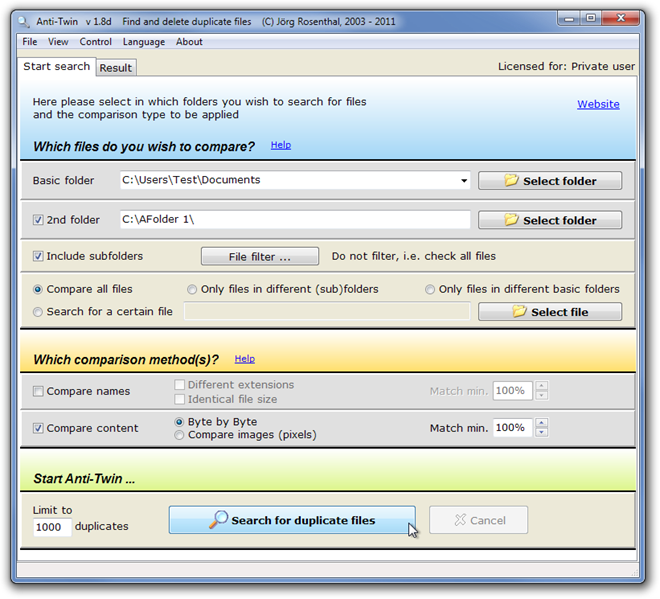
Task: Toggle the Compare content checkbox
Action: (38, 428)
